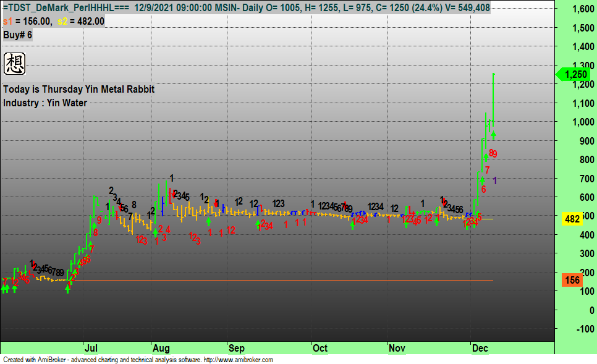Click the 900 price axis label
The height and width of the screenshot is (364, 597).
pos(586,141)
